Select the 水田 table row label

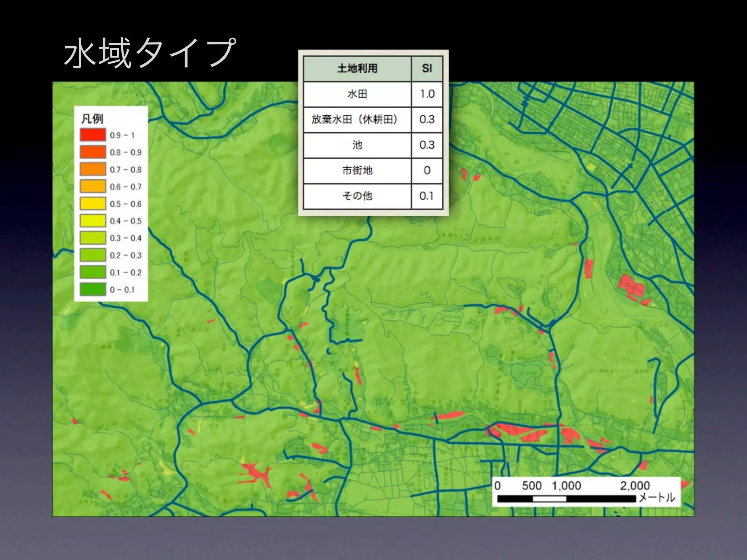point(357,94)
